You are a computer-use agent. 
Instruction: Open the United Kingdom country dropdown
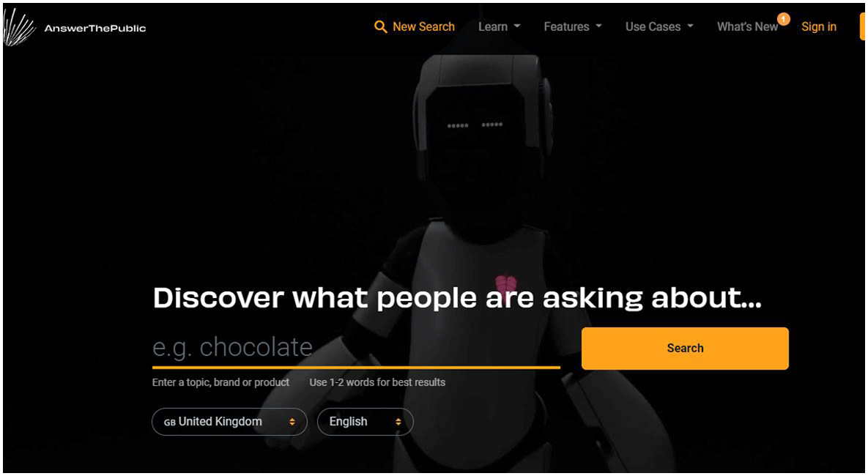229,422
